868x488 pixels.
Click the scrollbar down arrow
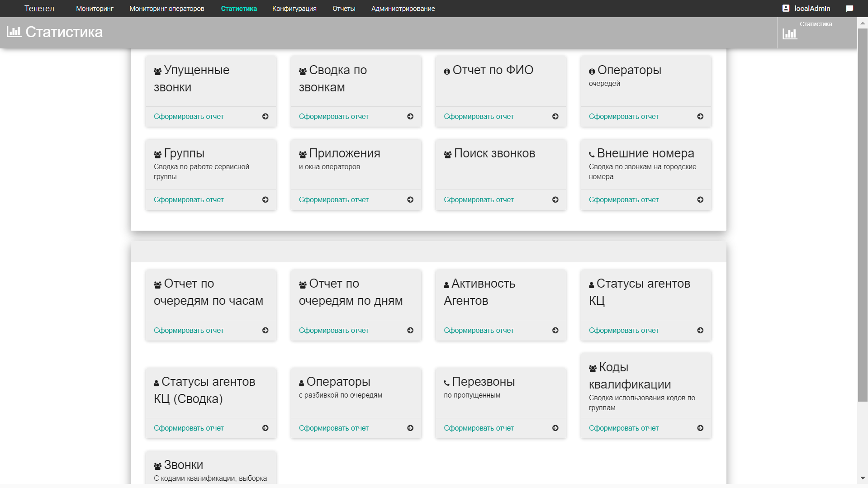[x=863, y=478]
